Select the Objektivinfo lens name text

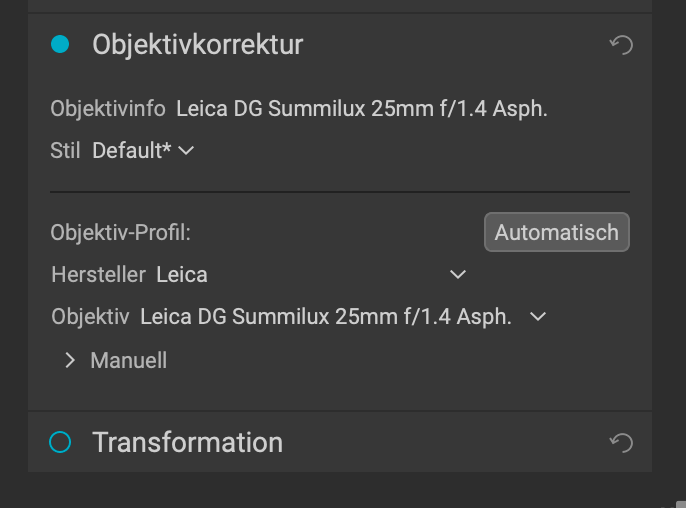pos(362,109)
